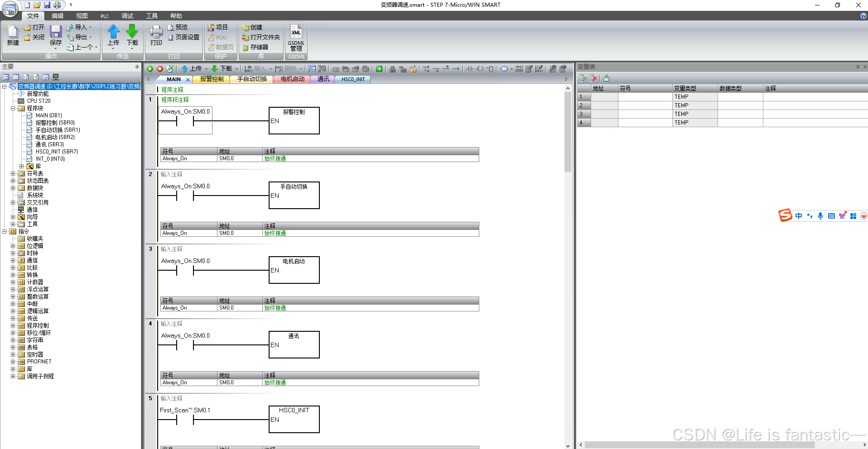Click the first lock icon in toolbar
The image size is (868, 449).
pyautogui.click(x=392, y=69)
